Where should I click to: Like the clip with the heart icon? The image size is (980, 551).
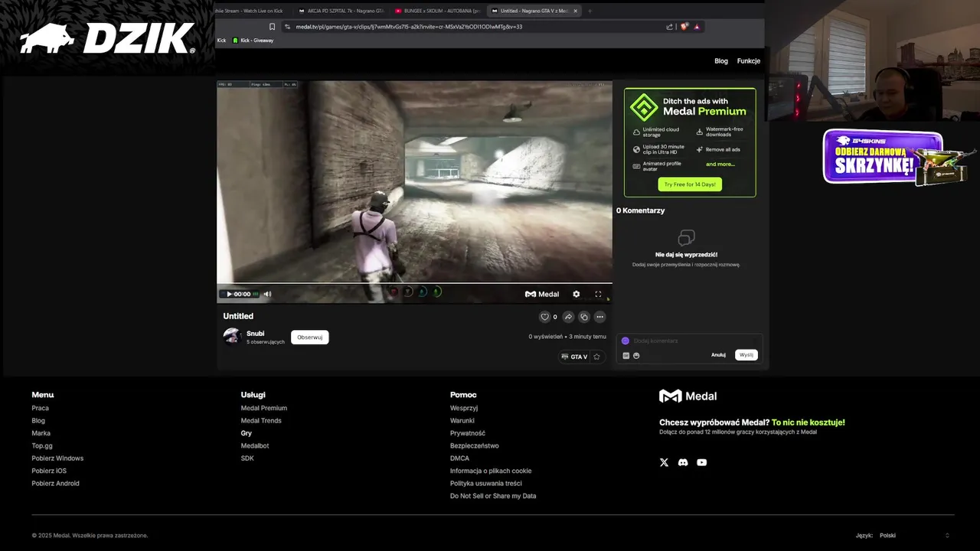tap(545, 317)
